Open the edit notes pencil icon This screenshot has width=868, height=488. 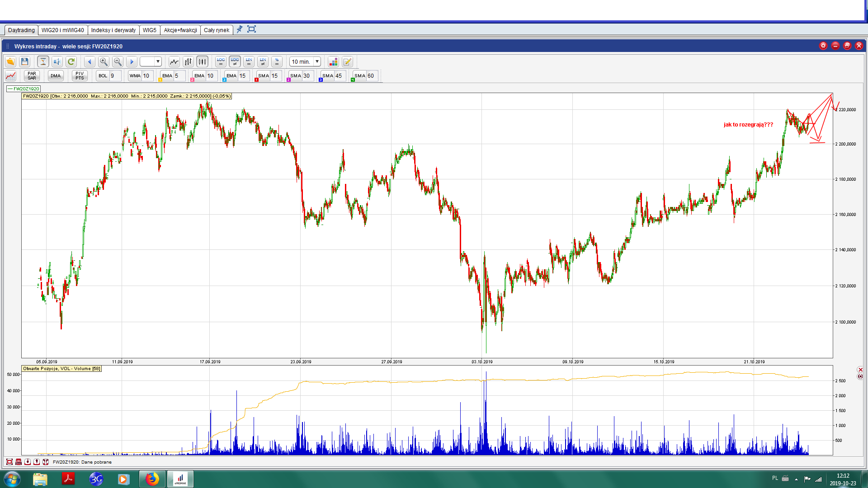[347, 61]
